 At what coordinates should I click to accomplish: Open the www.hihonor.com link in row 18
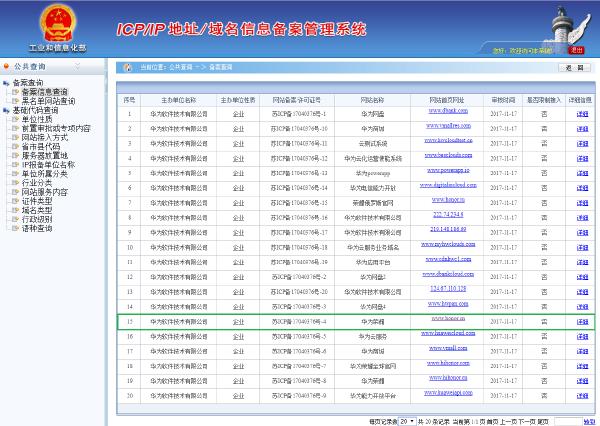click(x=448, y=363)
